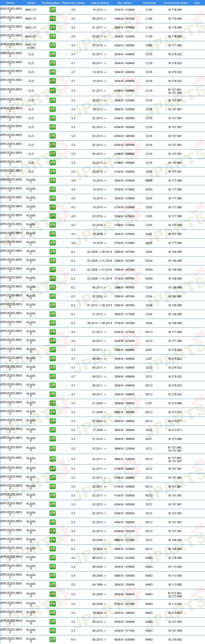The image size is (205, 644).
Task: Click fuel icon for Klasa C 373kW W204
Action: pos(52,279)
